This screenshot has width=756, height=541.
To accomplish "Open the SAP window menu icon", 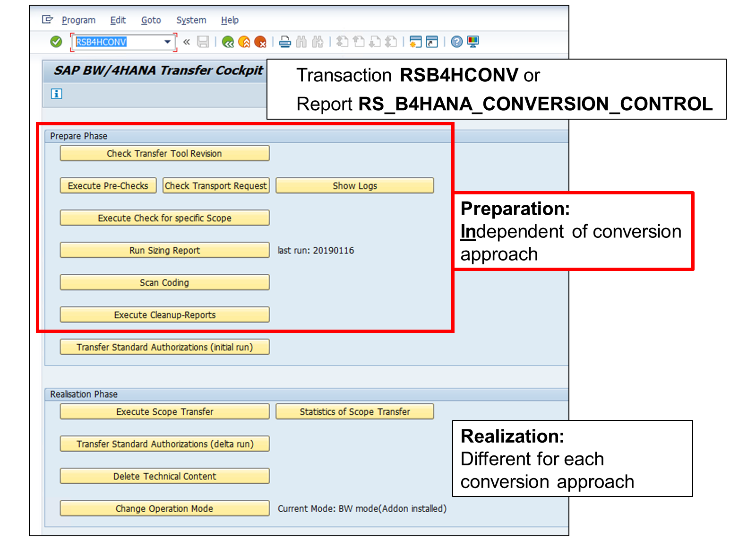I will (x=47, y=19).
